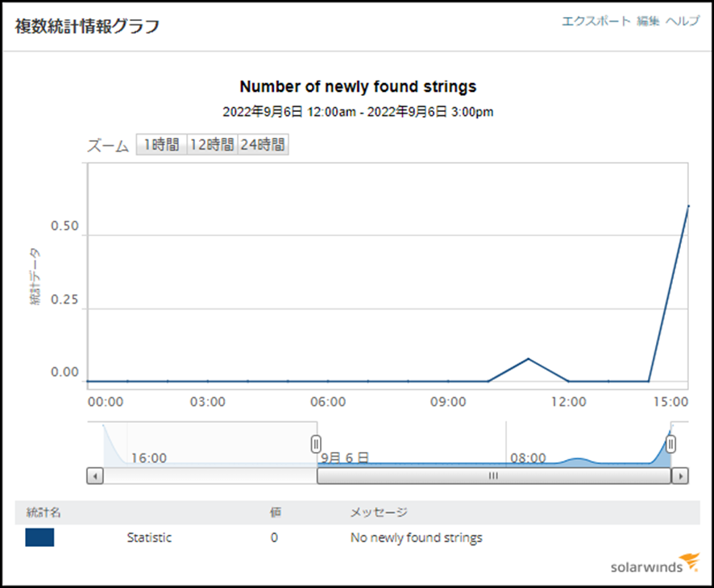
Task: Open the 編集 link
Action: click(x=648, y=21)
